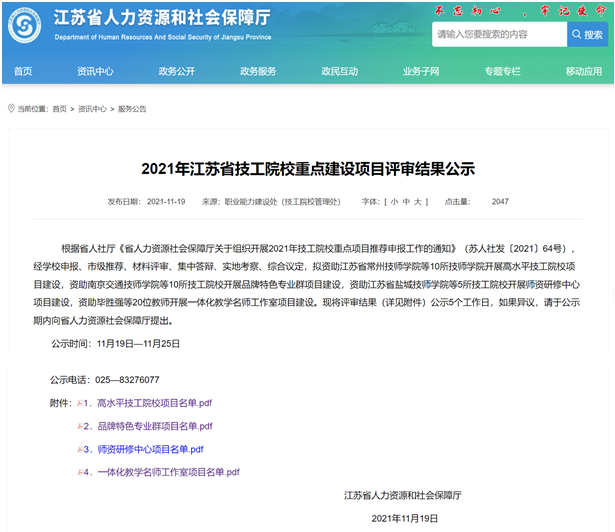The height and width of the screenshot is (532, 615).
Task: Open the 首页 navigation menu item
Action: click(x=23, y=71)
